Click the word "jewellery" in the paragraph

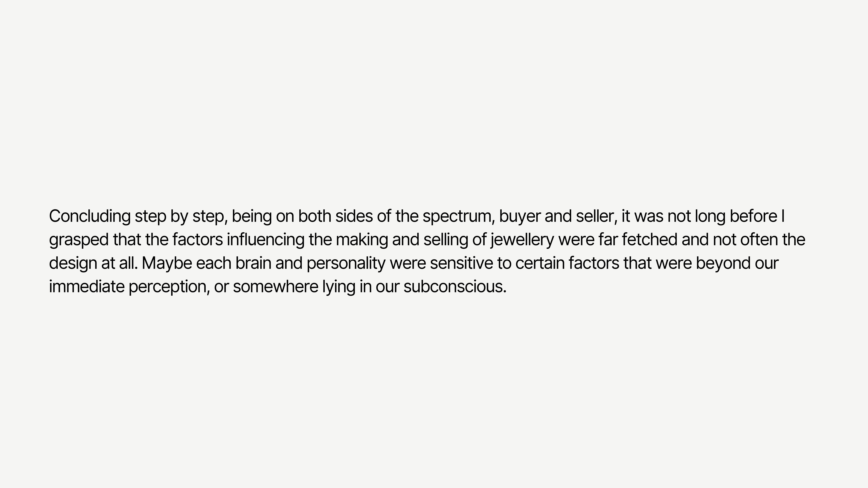tap(522, 240)
